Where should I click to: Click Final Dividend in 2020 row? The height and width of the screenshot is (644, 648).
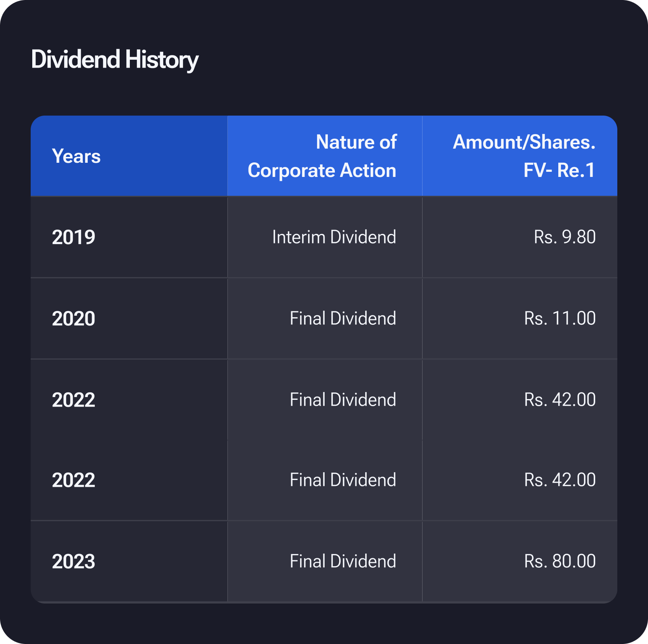point(343,318)
